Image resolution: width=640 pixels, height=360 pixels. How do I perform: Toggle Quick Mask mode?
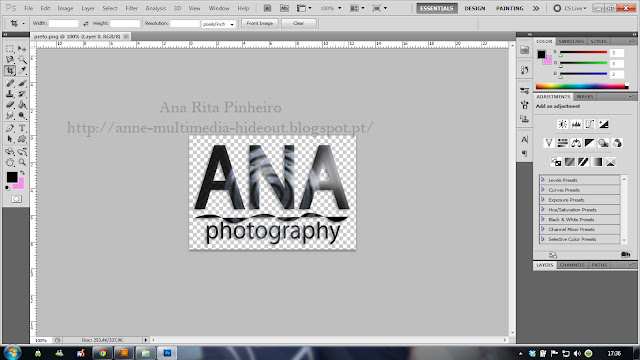[16, 199]
